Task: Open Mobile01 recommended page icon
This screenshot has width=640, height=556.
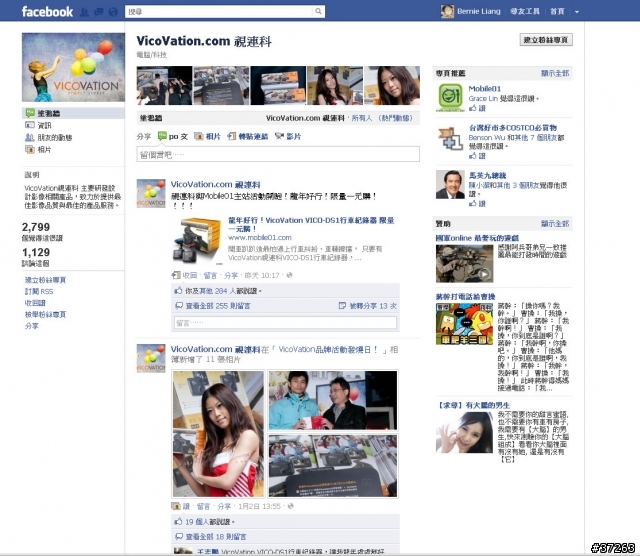Action: point(450,97)
